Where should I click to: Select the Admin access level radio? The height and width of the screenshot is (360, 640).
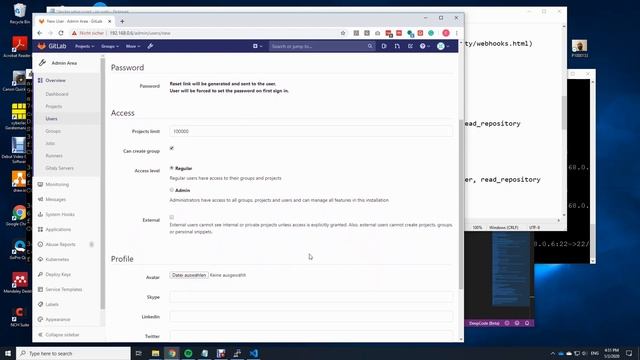[x=172, y=190]
